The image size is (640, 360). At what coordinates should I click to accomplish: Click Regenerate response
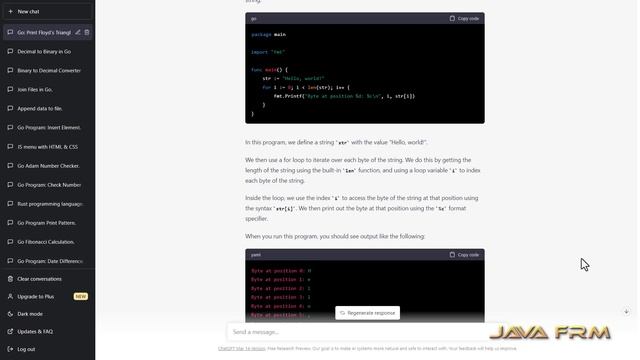(367, 313)
